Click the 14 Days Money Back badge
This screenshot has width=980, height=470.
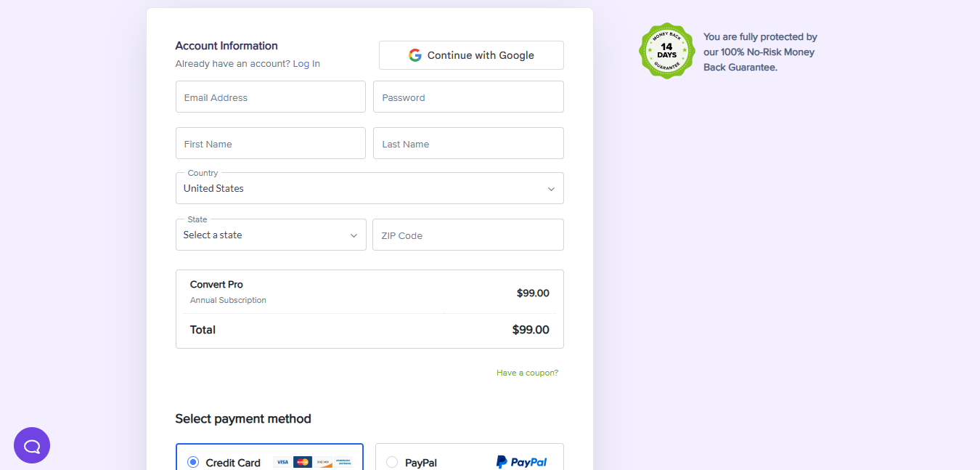coord(666,50)
